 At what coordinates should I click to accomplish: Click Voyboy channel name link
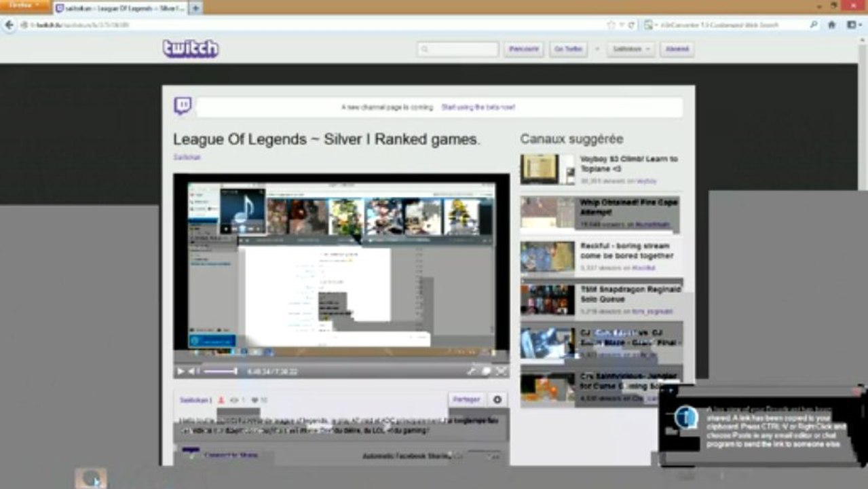tap(647, 181)
